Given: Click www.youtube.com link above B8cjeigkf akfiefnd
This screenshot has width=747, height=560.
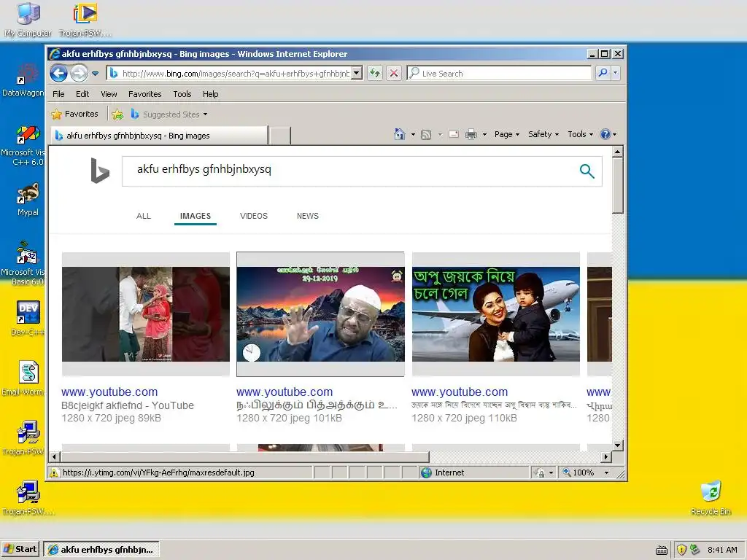Looking at the screenshot, I should 109,392.
